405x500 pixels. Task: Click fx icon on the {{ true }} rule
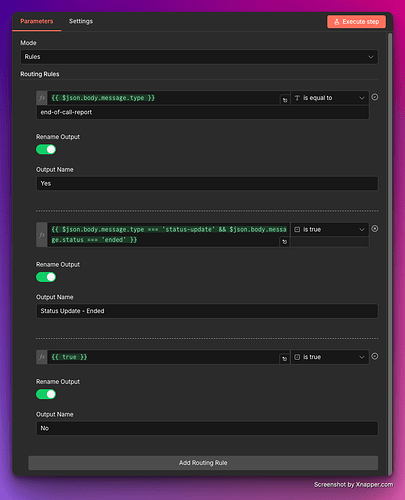click(x=42, y=357)
